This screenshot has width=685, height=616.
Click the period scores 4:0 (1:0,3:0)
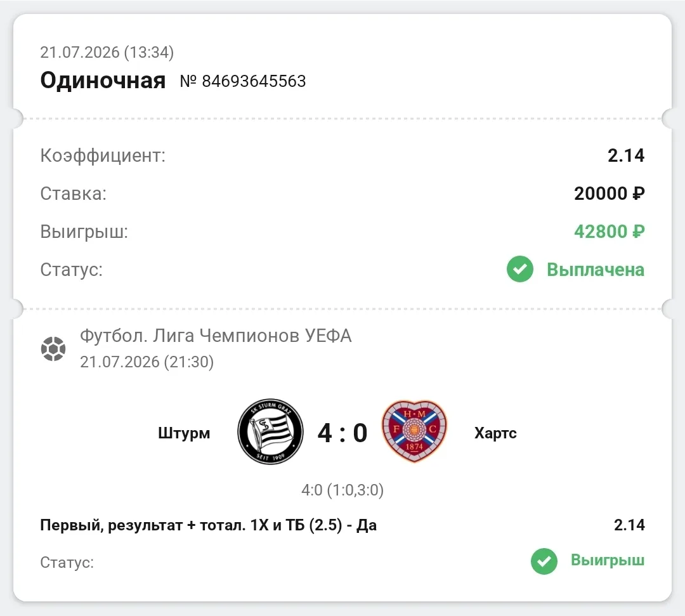342,490
